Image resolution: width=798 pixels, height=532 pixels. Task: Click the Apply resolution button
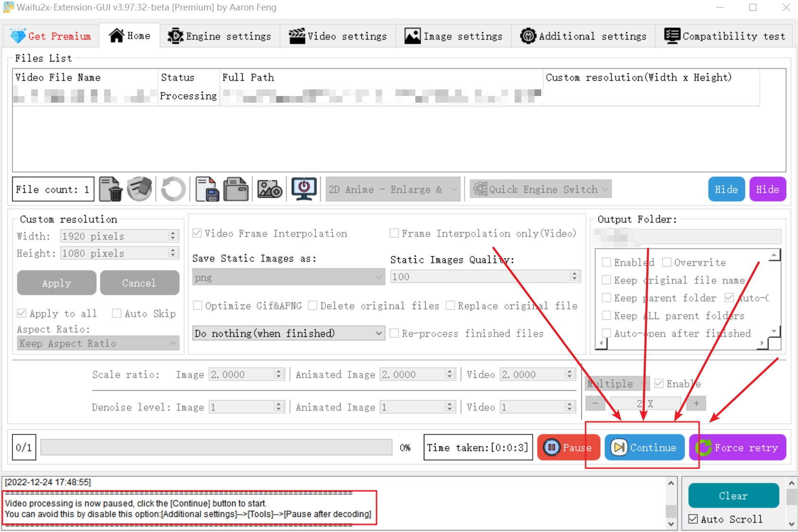point(57,283)
